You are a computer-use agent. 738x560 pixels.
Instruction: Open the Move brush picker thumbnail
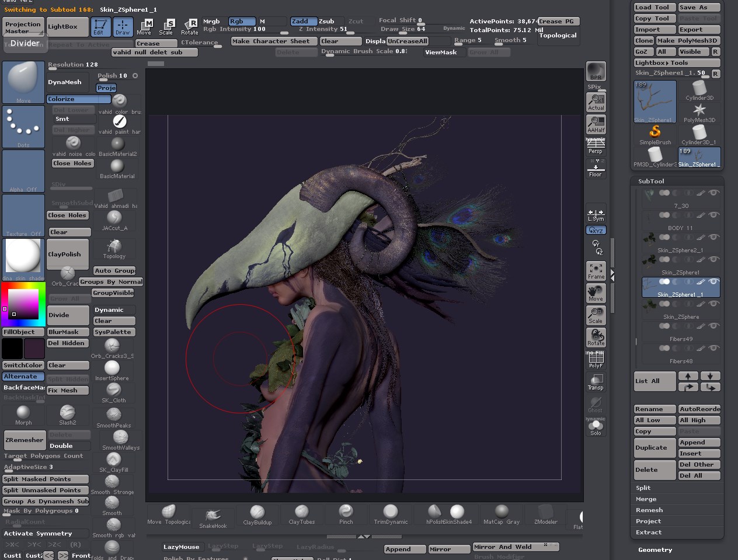click(x=23, y=82)
